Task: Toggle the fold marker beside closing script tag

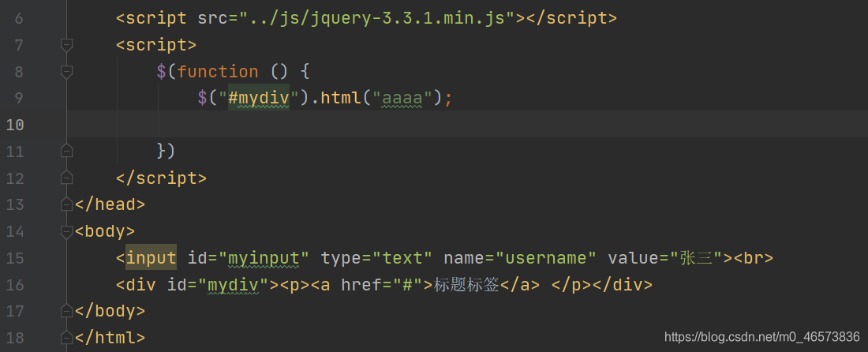Action: coord(66,177)
